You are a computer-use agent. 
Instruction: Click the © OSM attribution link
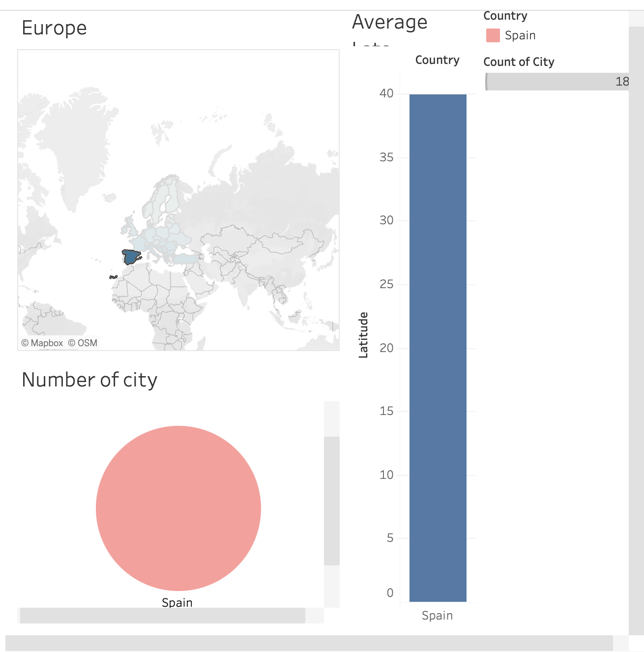pos(82,343)
